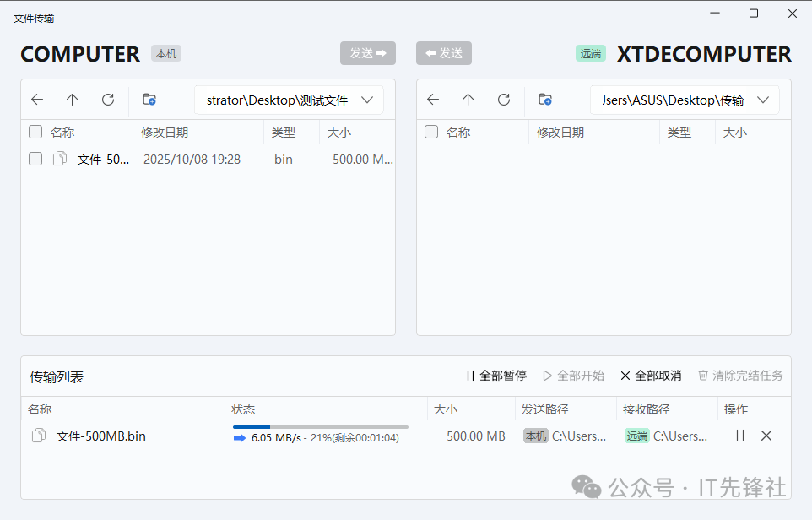This screenshot has height=520, width=812.
Task: Tick select-all checkbox in remote panel header
Action: (431, 132)
